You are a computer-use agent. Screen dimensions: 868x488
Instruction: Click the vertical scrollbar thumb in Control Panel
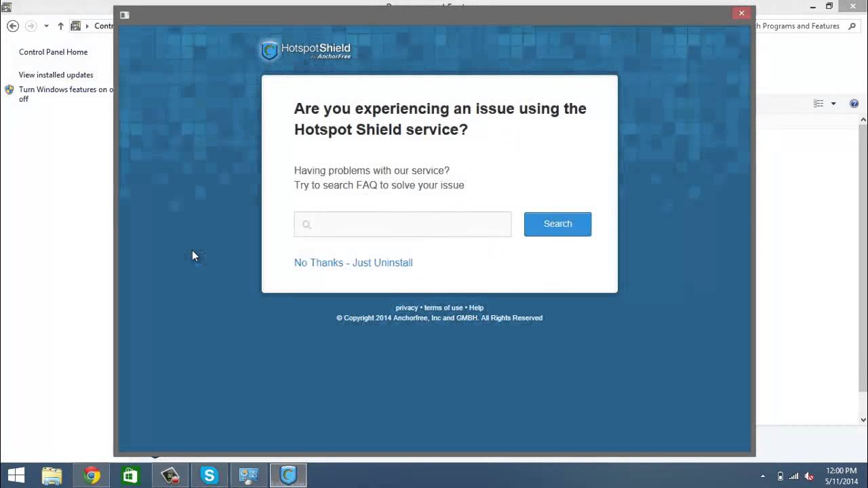tap(863, 259)
